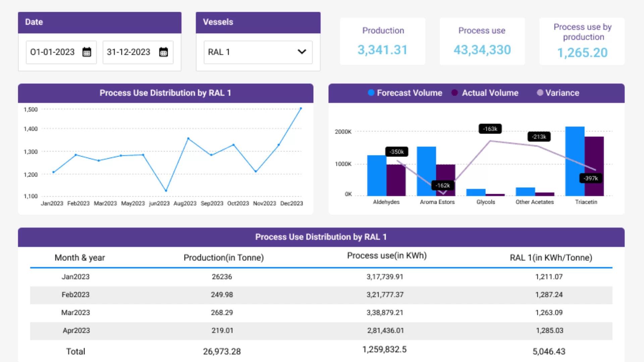Click the Triacetin forecast volume blue bar
The height and width of the screenshot is (362, 644).
point(575,161)
